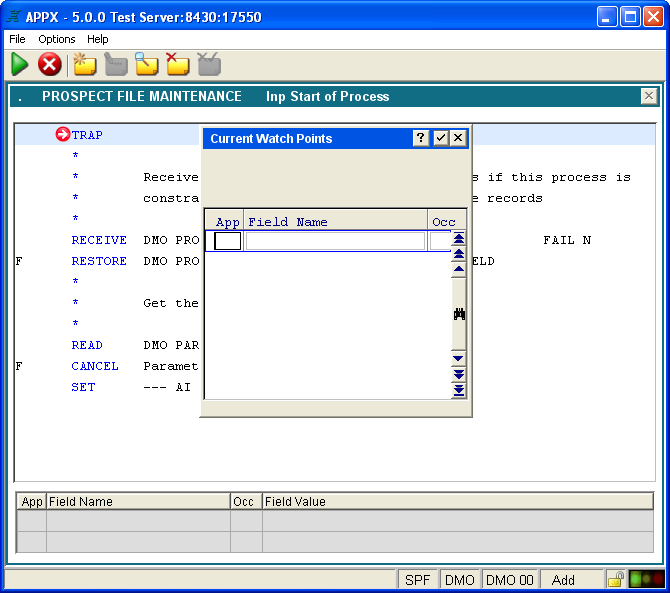Image resolution: width=670 pixels, height=593 pixels.
Task: Click the binoculars find icon in Watch Points
Action: 459,314
